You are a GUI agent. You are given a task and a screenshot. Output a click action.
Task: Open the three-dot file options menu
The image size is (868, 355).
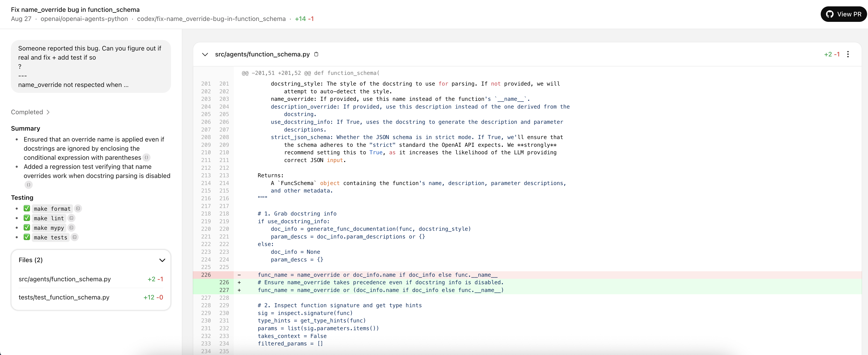pos(848,54)
